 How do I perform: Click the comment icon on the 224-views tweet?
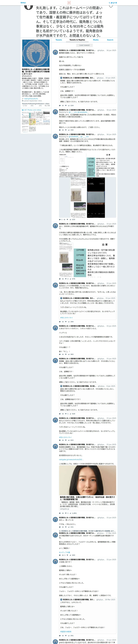[x=60, y=106]
